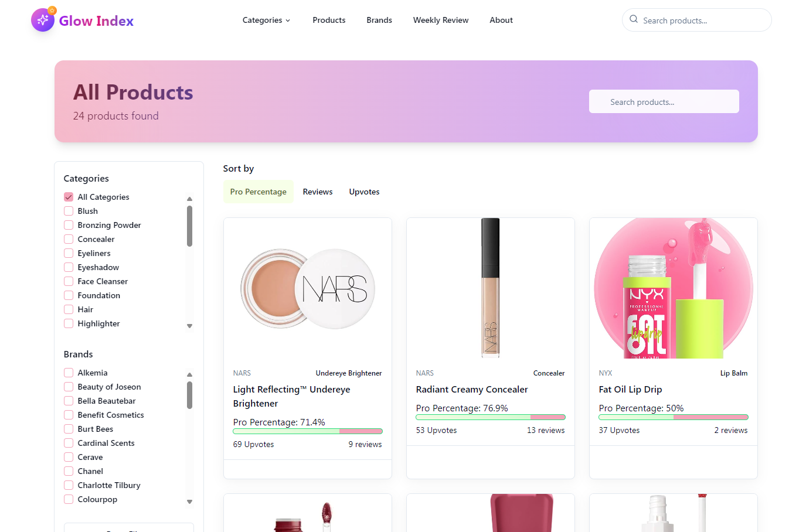Screen dimensions: 806x532
Task: Click the 71.4% pro percentage bar
Action: pyautogui.click(x=308, y=431)
